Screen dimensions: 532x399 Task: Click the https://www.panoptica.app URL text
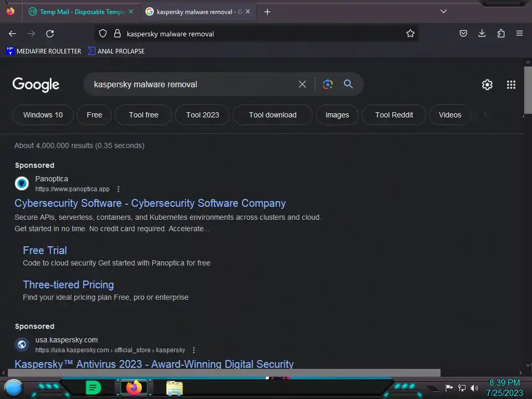(72, 189)
